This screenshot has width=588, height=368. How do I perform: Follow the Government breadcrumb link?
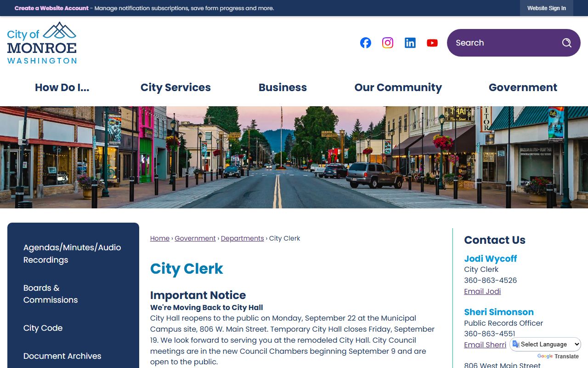click(195, 238)
